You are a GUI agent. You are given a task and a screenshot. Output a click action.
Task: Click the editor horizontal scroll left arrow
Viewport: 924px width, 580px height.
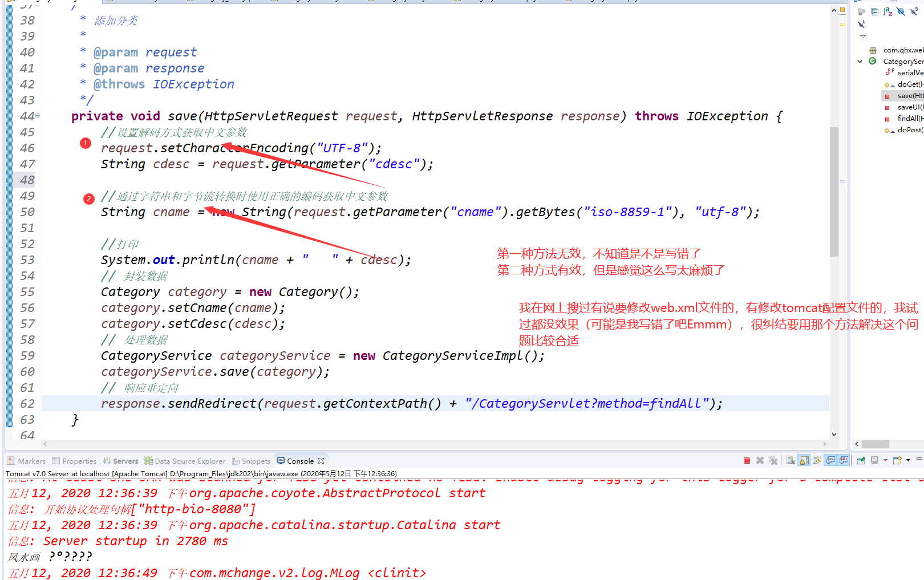point(45,444)
